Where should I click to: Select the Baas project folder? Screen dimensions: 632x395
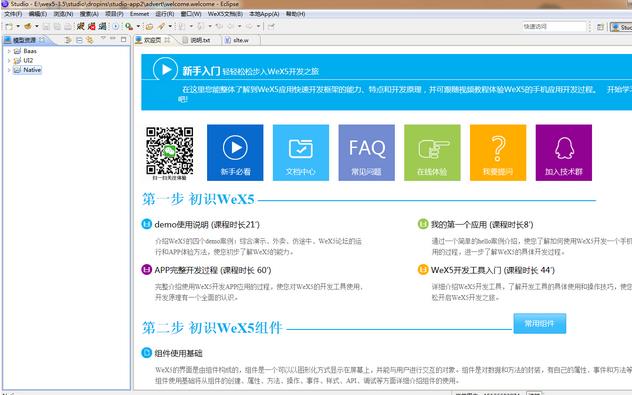[x=25, y=51]
